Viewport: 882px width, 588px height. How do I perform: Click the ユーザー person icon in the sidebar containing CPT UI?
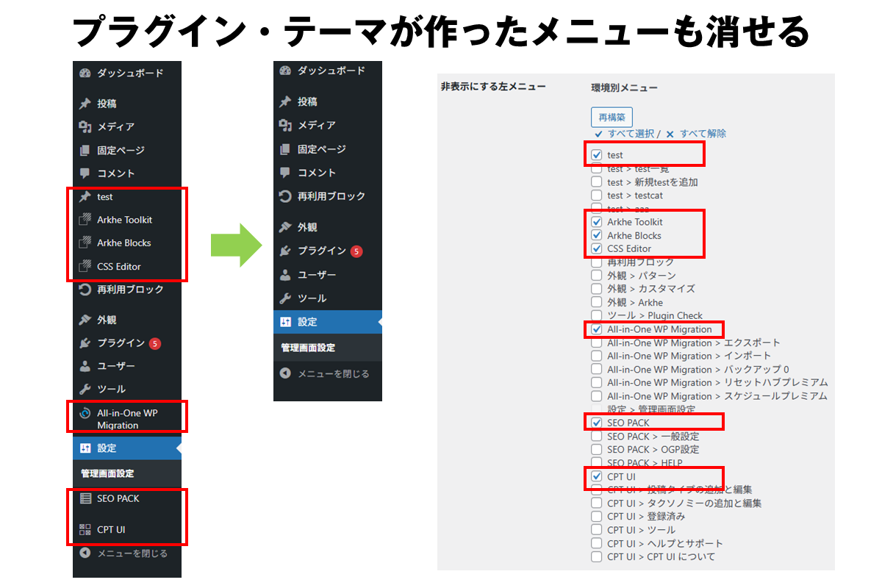[85, 366]
